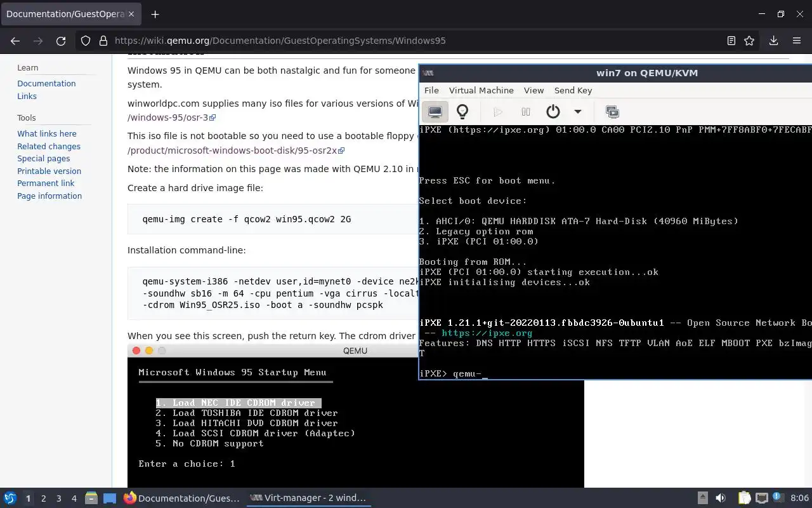
Task: Open Printable version link
Action: tap(49, 171)
